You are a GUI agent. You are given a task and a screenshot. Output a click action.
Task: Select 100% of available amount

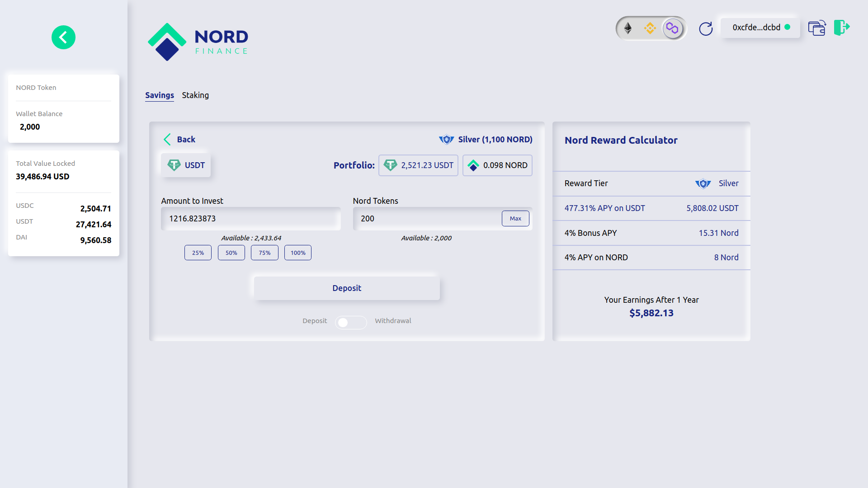298,253
